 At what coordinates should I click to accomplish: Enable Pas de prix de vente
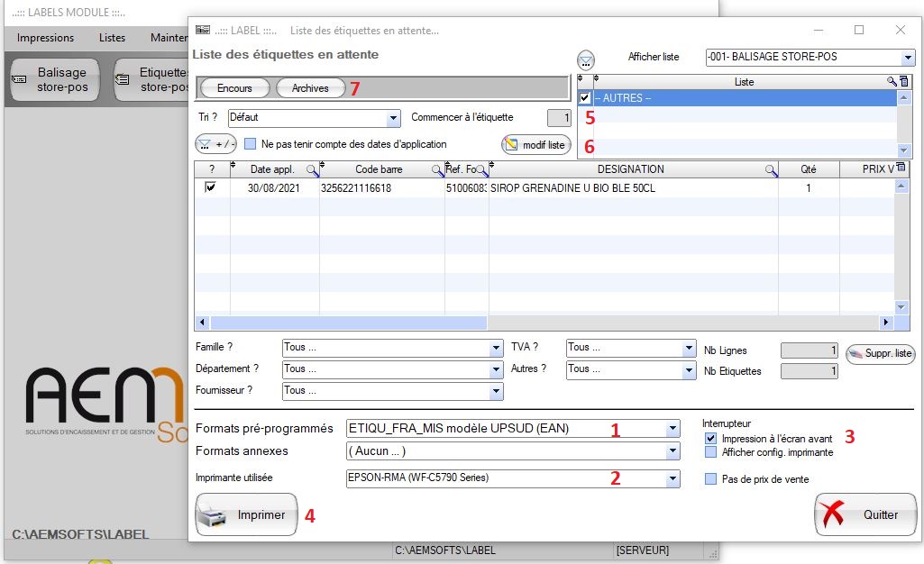click(711, 479)
